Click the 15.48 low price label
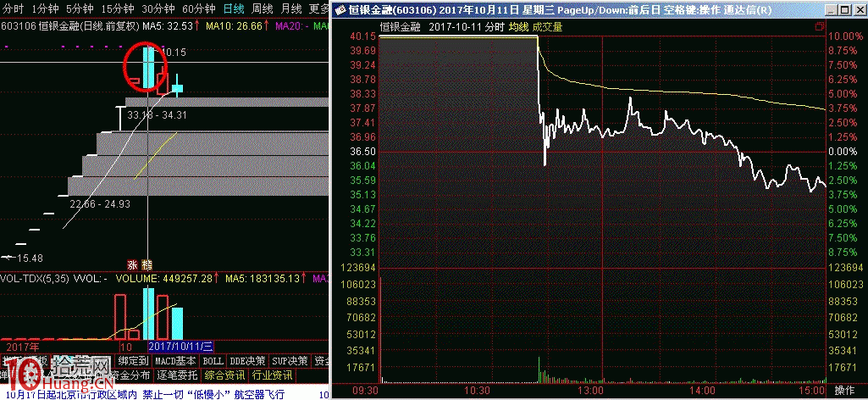Screen dimensions: 868x400 [x=30, y=258]
